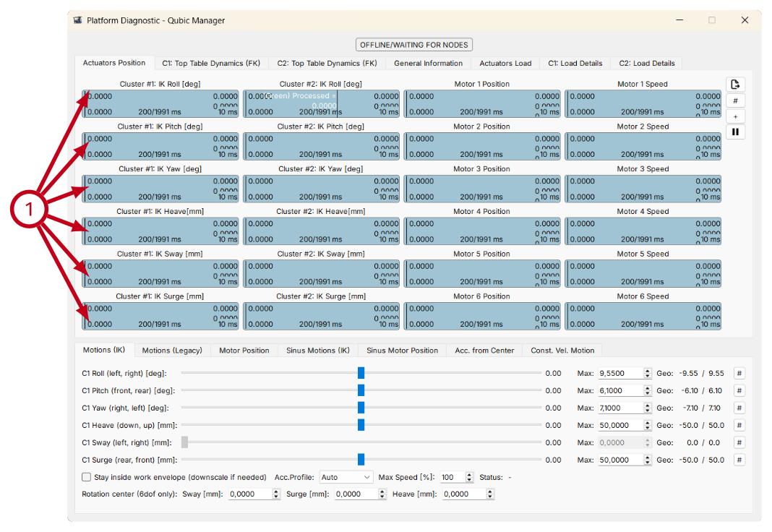Enable Stay inside work envelope checkbox

[87, 477]
